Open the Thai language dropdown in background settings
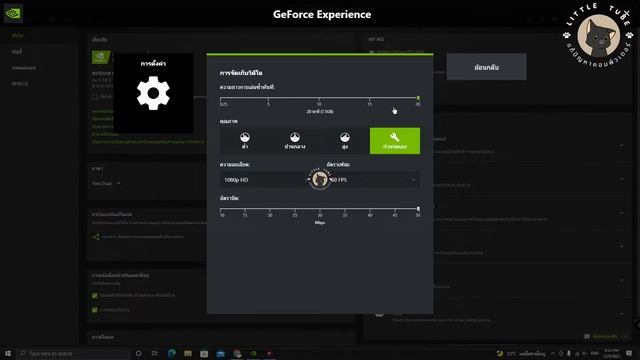The image size is (640, 360). [106, 183]
